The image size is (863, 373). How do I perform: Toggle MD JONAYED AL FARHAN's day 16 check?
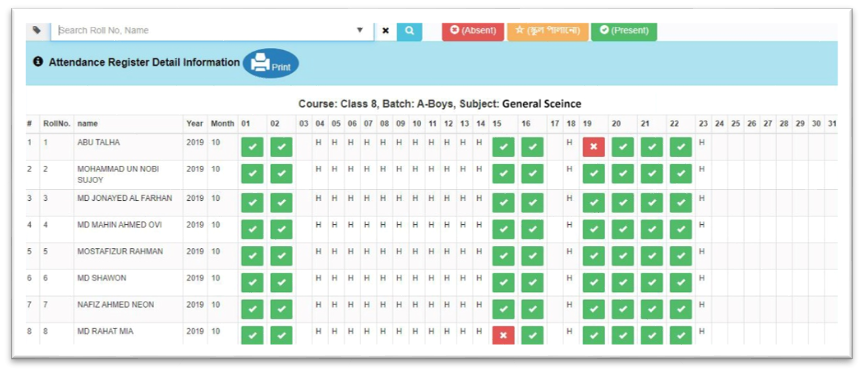pos(532,203)
